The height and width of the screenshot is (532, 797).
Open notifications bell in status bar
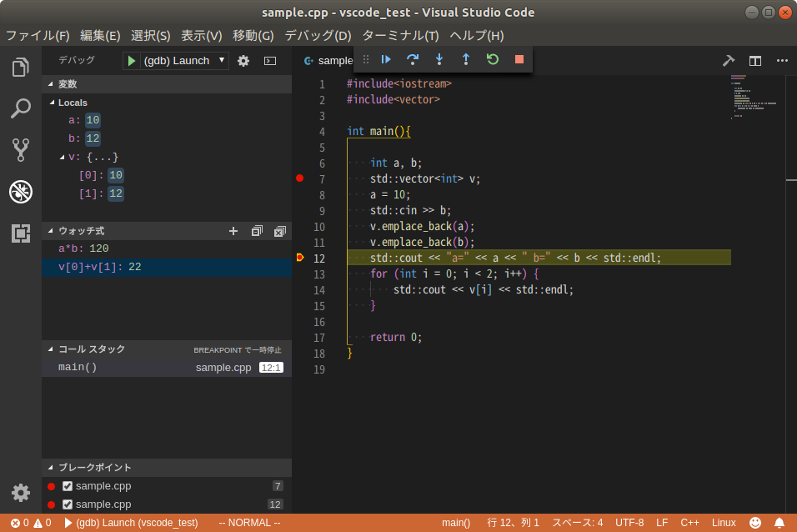click(x=779, y=523)
